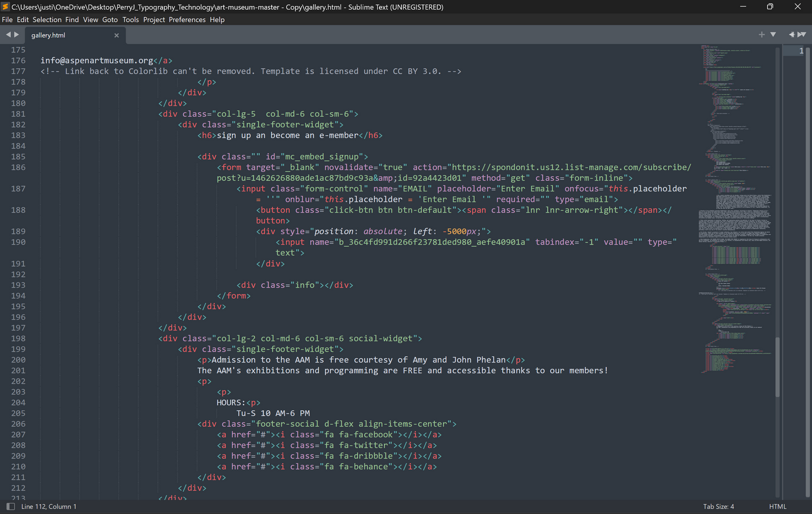Image resolution: width=812 pixels, height=514 pixels.
Task: Click the vertical scrollbar thumb
Action: coord(777,367)
